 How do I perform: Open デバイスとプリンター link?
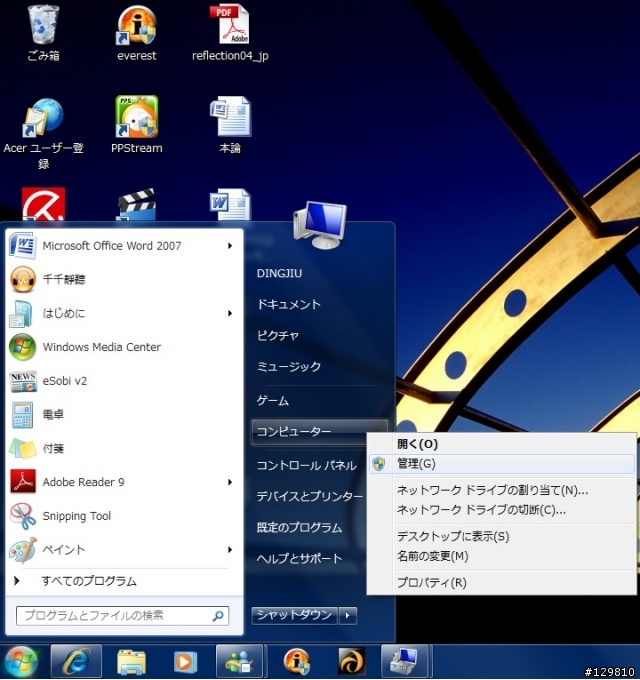tap(309, 497)
